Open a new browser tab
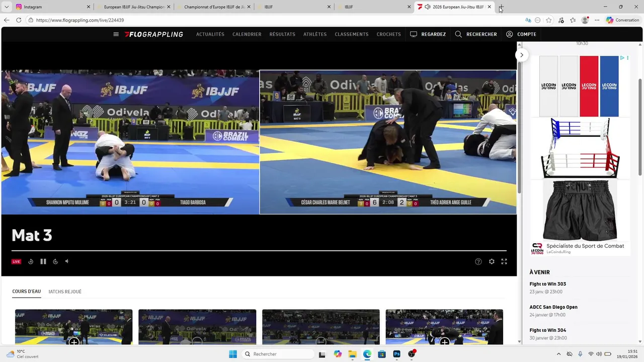Image resolution: width=644 pixels, height=362 pixels. point(501,7)
